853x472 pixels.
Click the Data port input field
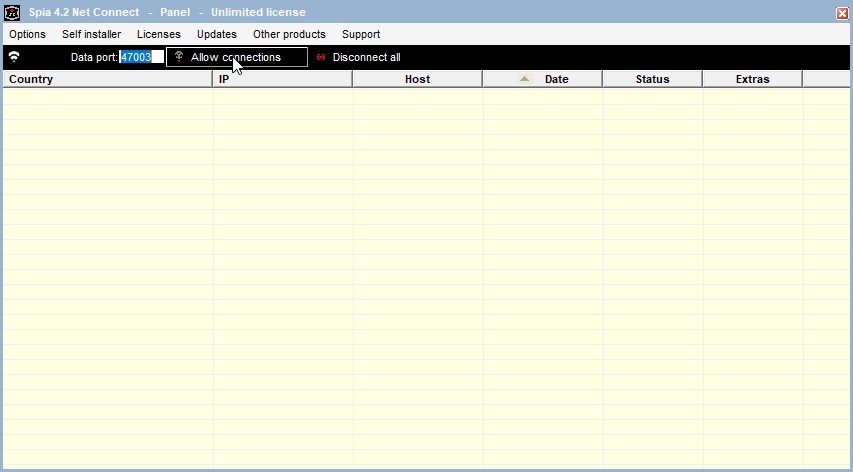(x=141, y=57)
